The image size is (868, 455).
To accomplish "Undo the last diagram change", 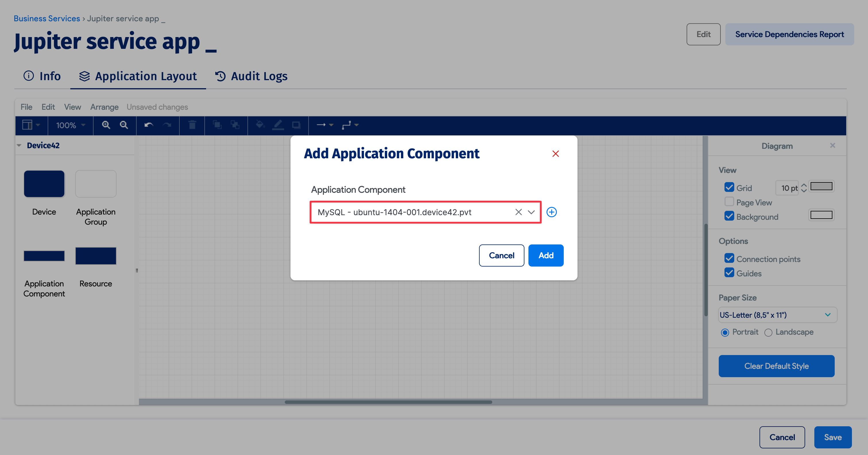I will coord(149,125).
